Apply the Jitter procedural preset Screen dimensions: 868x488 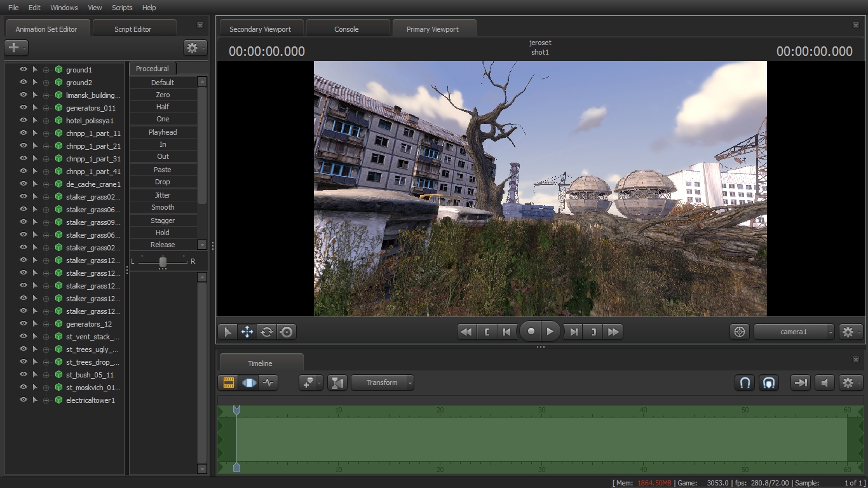coord(163,195)
